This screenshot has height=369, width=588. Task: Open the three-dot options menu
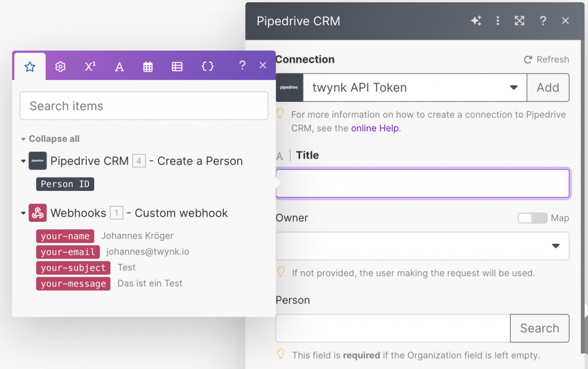(x=498, y=21)
